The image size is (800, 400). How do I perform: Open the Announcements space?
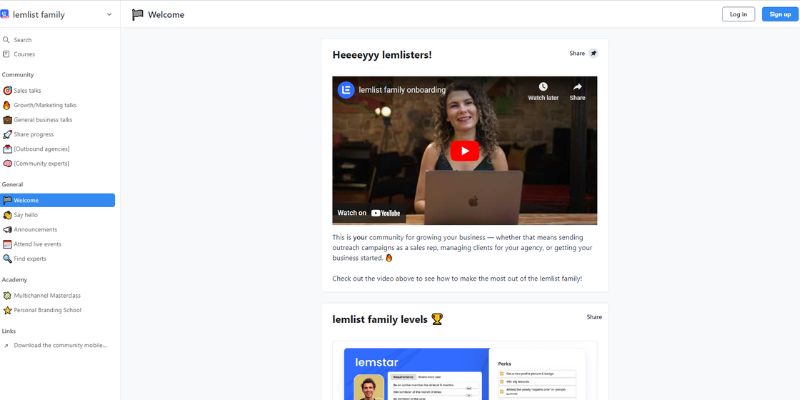(x=35, y=230)
